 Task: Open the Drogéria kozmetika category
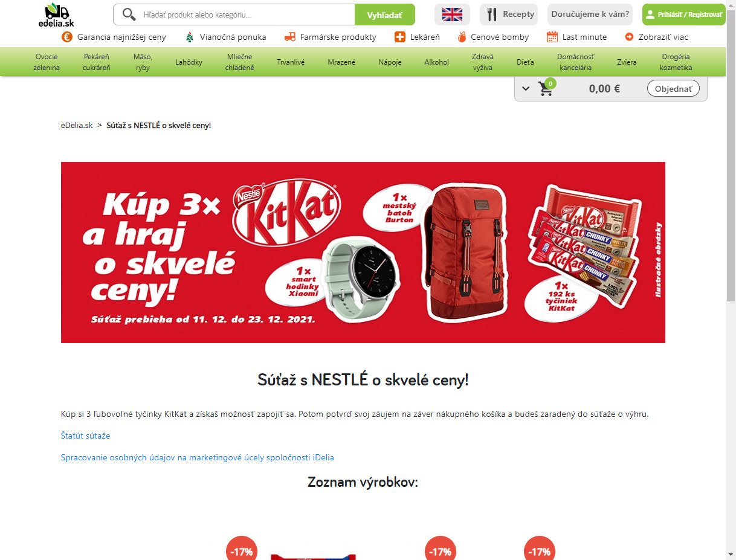click(x=676, y=62)
